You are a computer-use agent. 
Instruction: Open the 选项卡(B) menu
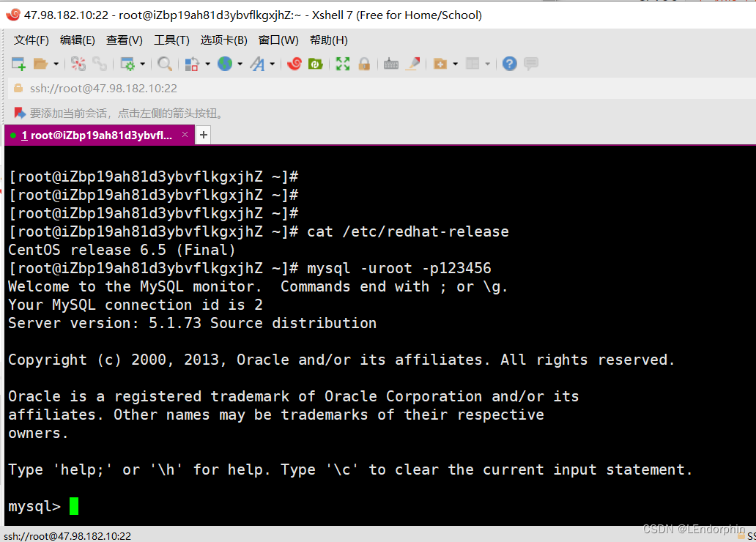coord(223,40)
